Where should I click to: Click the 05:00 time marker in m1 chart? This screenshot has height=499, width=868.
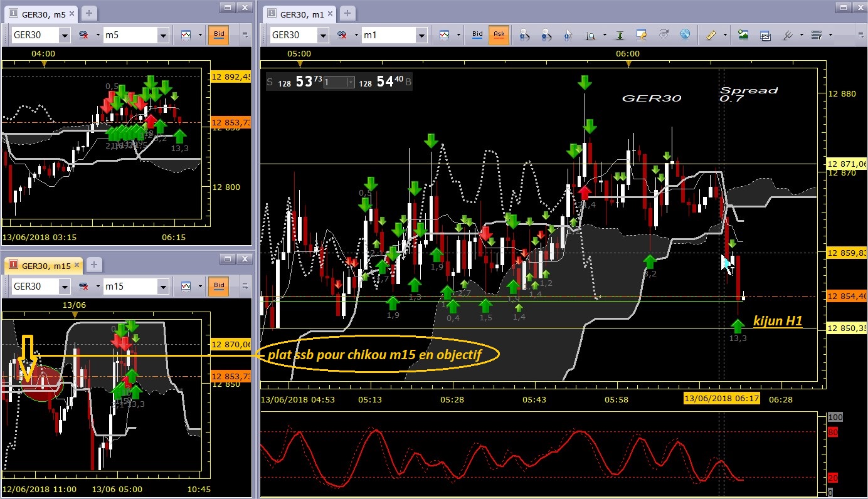300,54
